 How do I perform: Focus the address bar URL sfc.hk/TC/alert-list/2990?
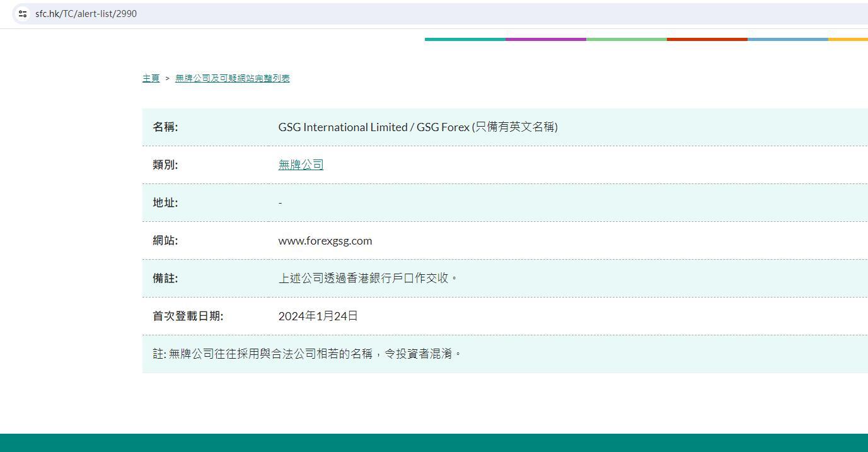(86, 14)
